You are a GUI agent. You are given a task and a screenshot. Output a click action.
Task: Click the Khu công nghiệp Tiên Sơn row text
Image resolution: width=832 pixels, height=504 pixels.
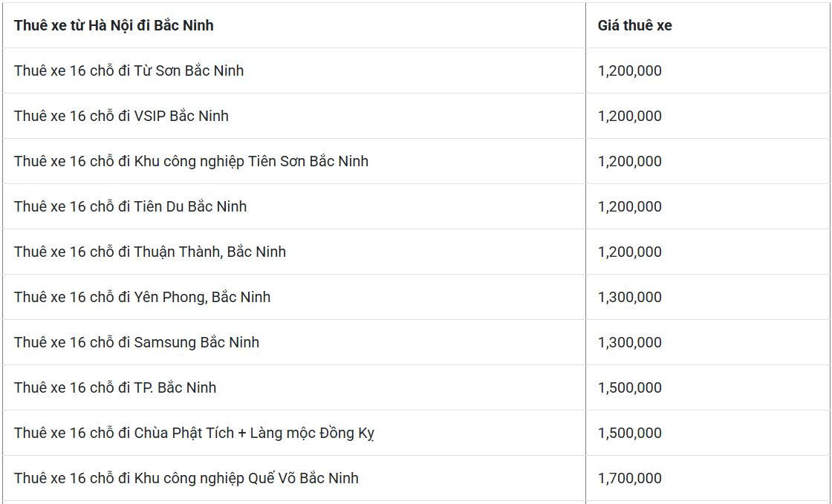191,161
